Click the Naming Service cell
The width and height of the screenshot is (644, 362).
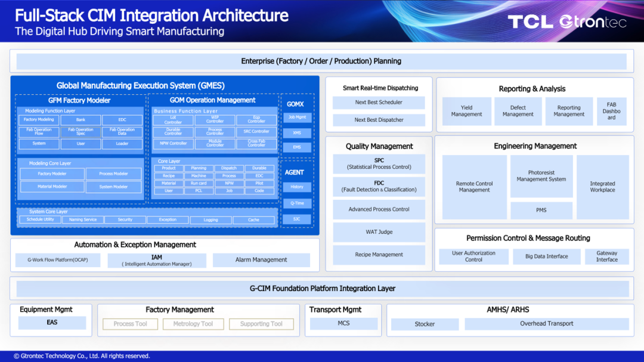coord(83,220)
